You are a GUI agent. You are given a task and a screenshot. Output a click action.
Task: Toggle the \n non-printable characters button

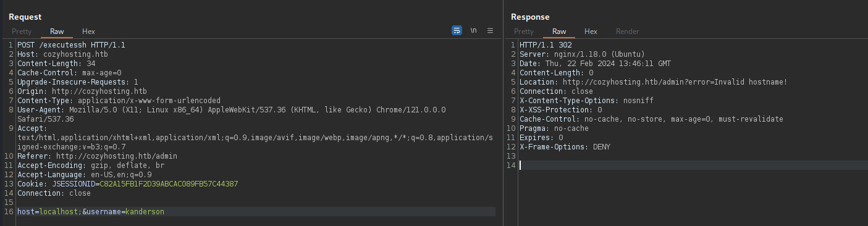click(x=474, y=30)
